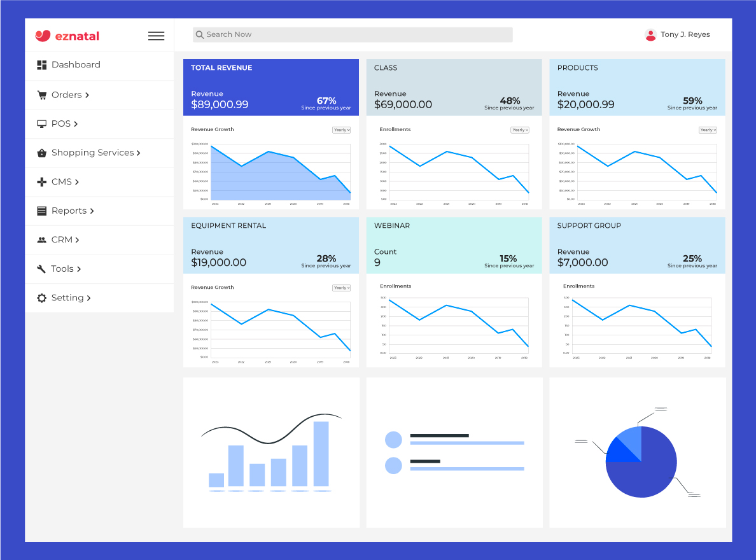Click the pie chart thumbnail card
The height and width of the screenshot is (560, 756).
pos(637,452)
